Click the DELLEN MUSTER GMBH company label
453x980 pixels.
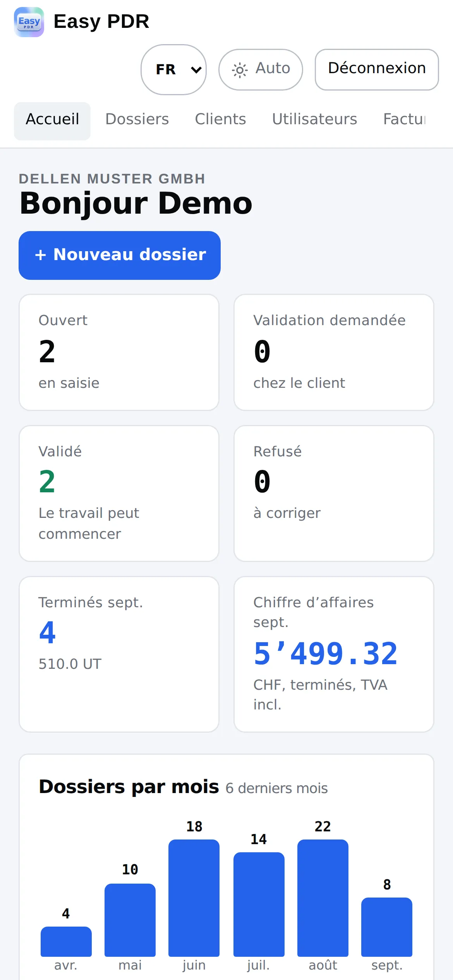point(112,179)
